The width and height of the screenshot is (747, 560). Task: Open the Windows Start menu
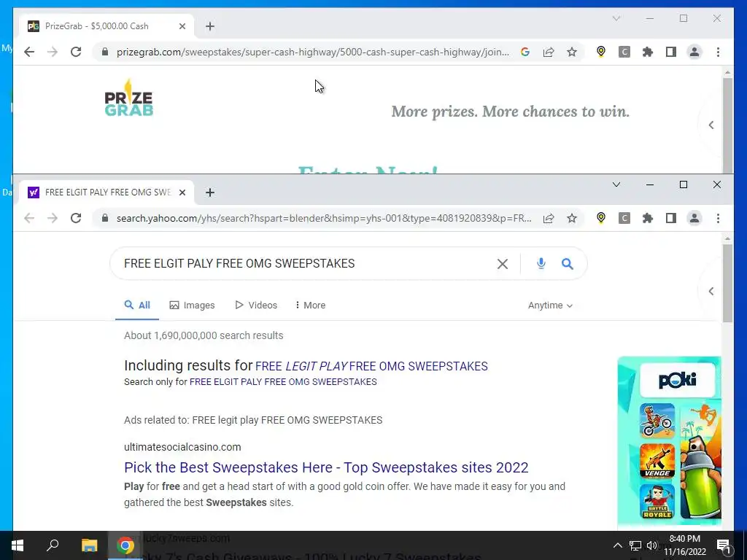pos(18,545)
